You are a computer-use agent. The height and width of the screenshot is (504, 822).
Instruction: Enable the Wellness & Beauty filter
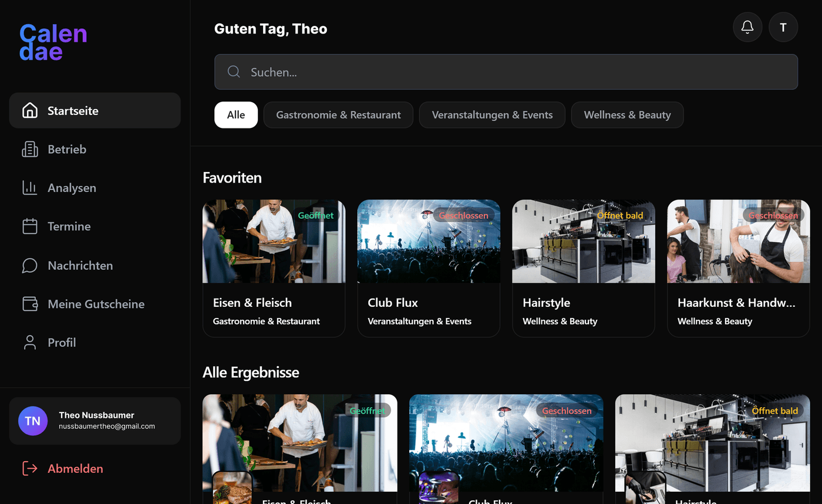tap(627, 115)
